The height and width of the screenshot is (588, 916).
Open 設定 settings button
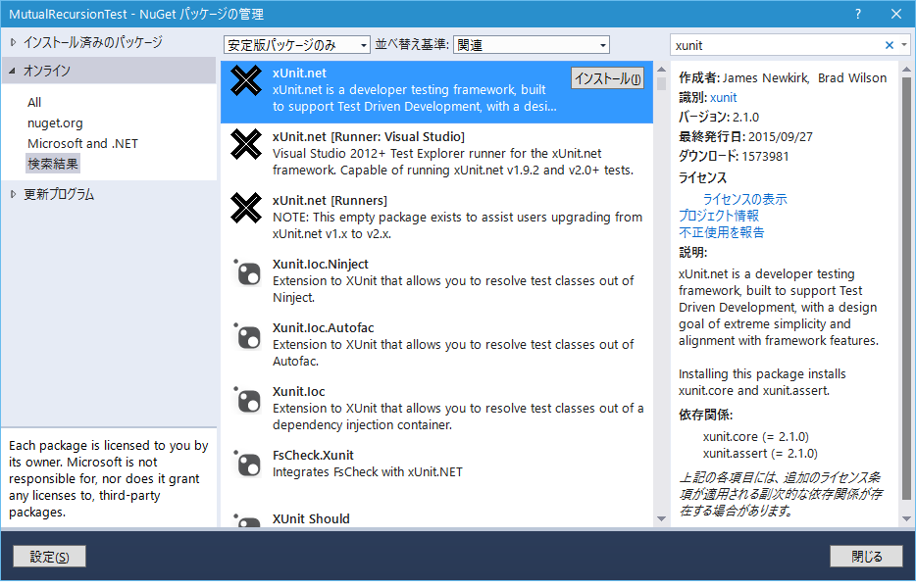[50, 557]
